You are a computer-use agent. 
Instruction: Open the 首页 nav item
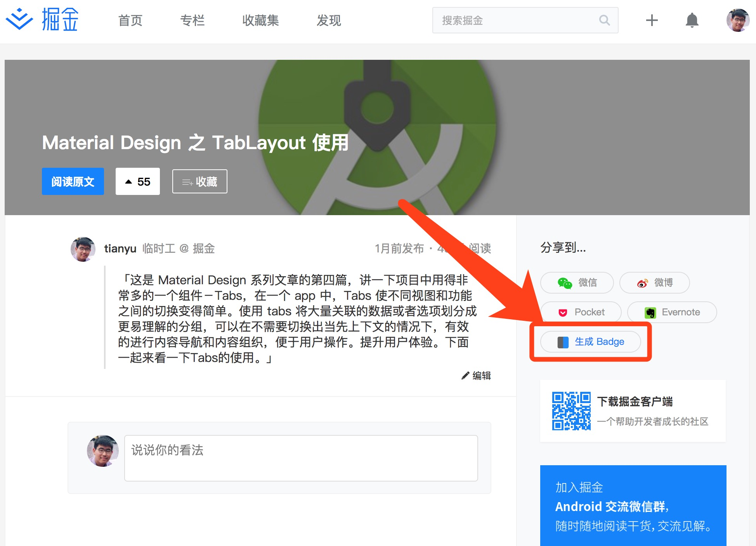pyautogui.click(x=130, y=21)
